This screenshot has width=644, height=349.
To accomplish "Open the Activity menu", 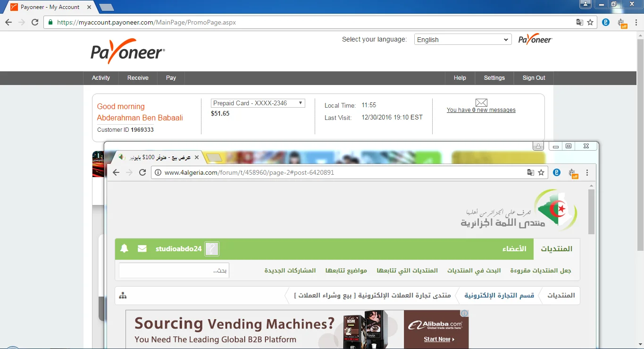I will 101,78.
